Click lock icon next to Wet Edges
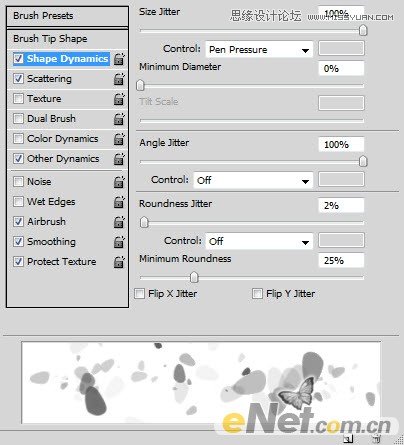The height and width of the screenshot is (445, 404). click(119, 202)
